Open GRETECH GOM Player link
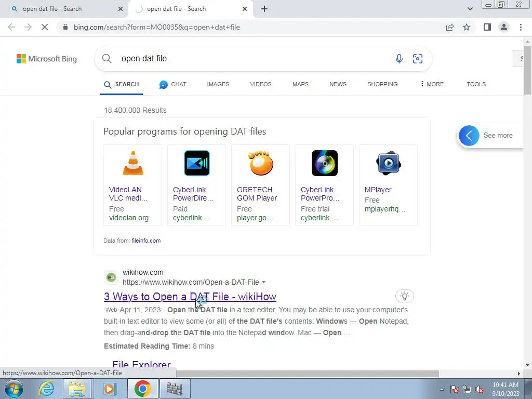Viewport: 532px width, 399px height. (257, 194)
